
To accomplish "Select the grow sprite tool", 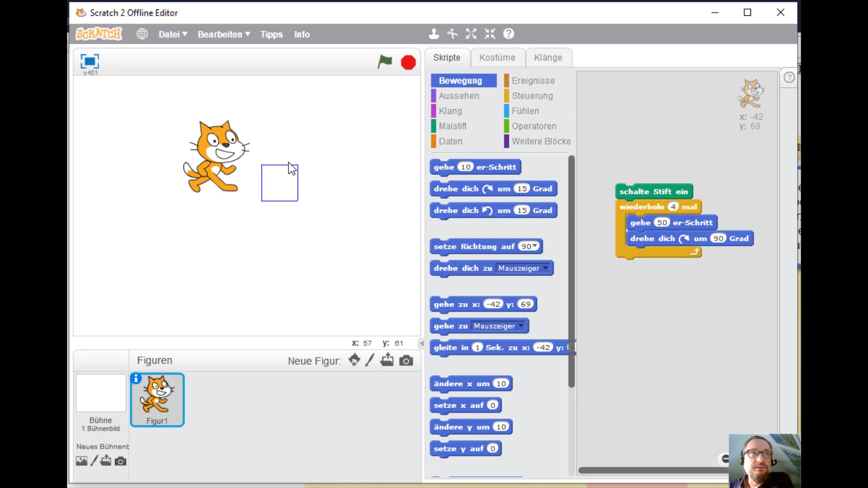I will tap(471, 33).
